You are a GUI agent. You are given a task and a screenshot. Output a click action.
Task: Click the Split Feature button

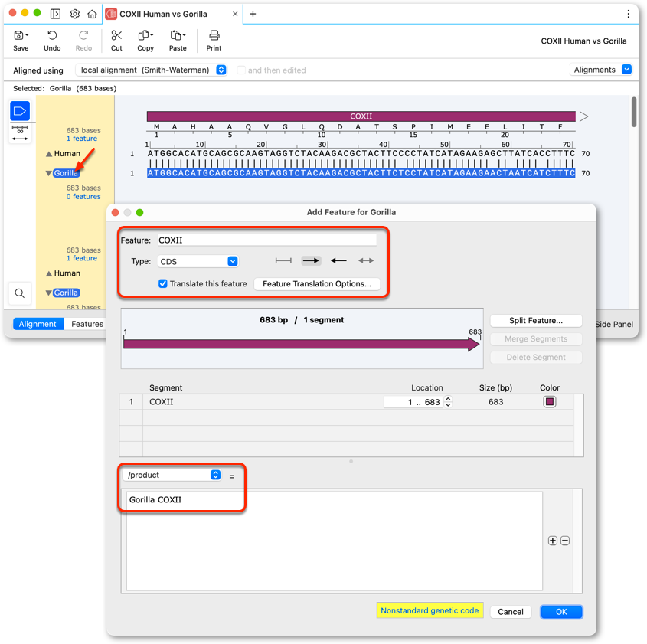coord(536,321)
